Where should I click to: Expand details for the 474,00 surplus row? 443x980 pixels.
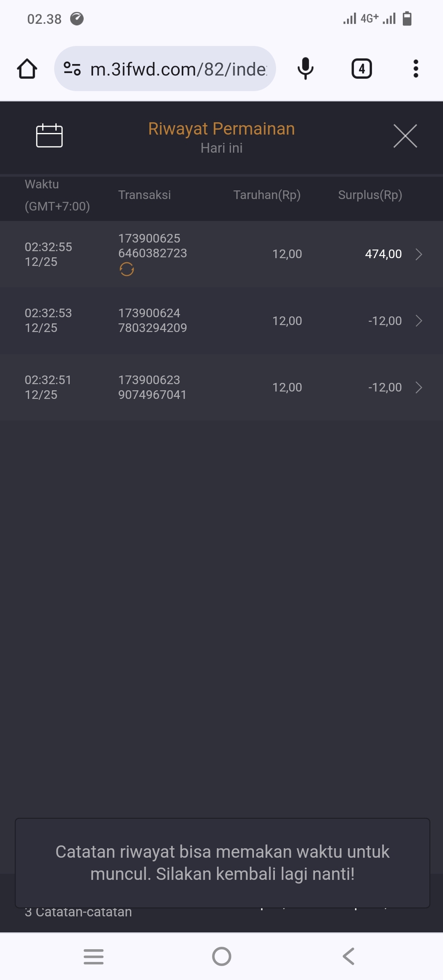pos(418,254)
